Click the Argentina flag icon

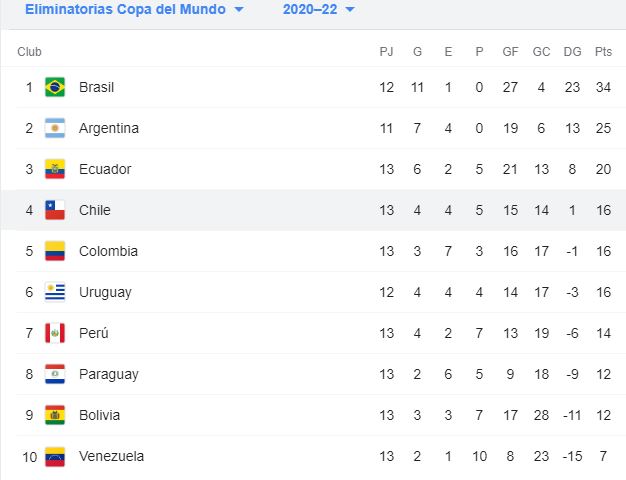(55, 128)
